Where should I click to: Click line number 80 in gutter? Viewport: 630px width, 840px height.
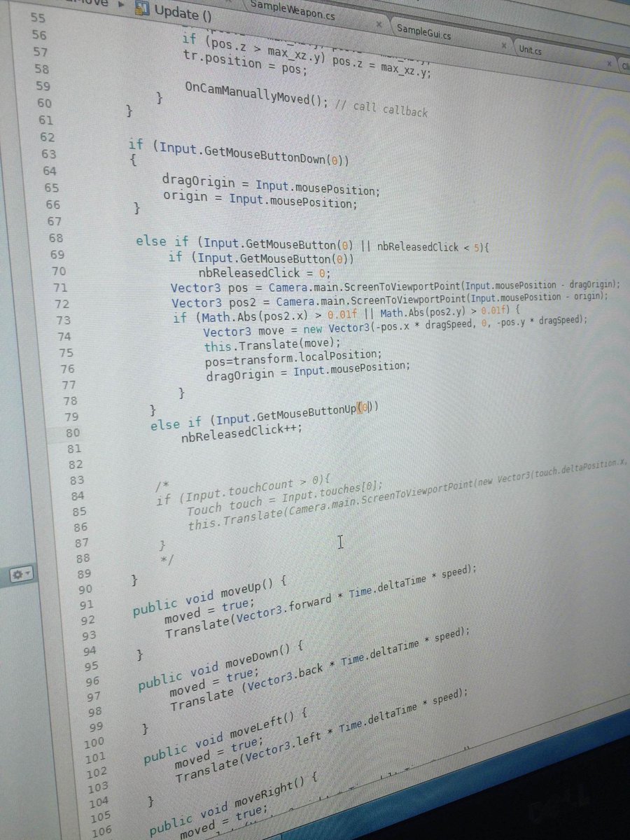coord(73,433)
